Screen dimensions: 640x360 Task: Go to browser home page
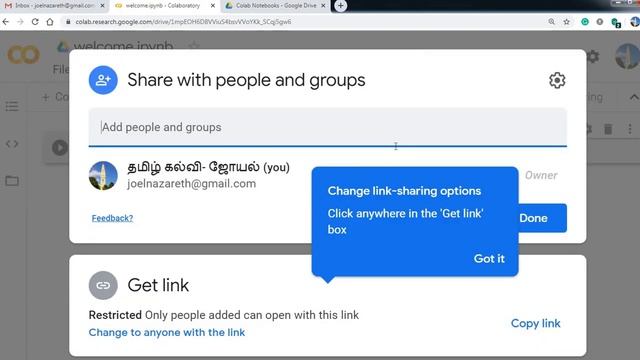(50, 22)
